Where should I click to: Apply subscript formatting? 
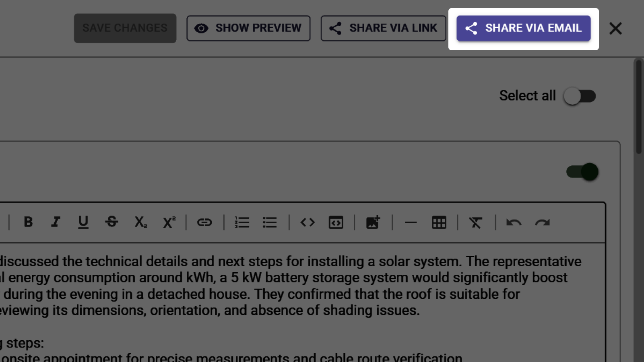(140, 222)
